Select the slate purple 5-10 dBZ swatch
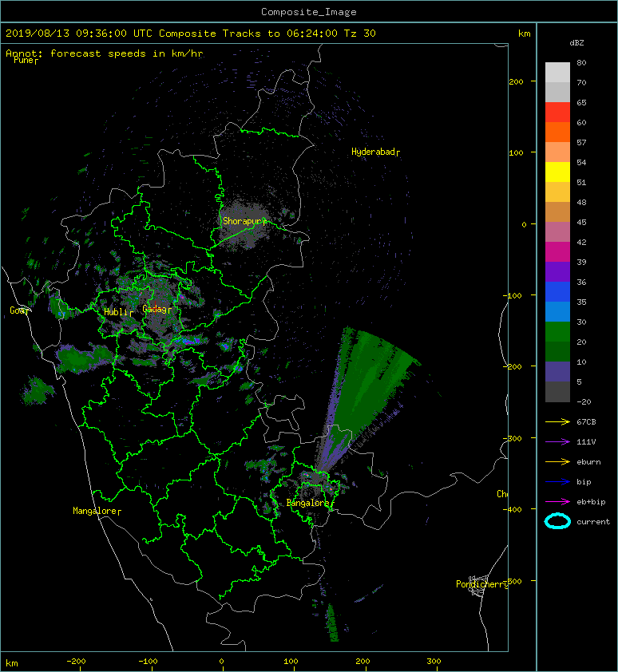618x672 pixels. pyautogui.click(x=557, y=371)
